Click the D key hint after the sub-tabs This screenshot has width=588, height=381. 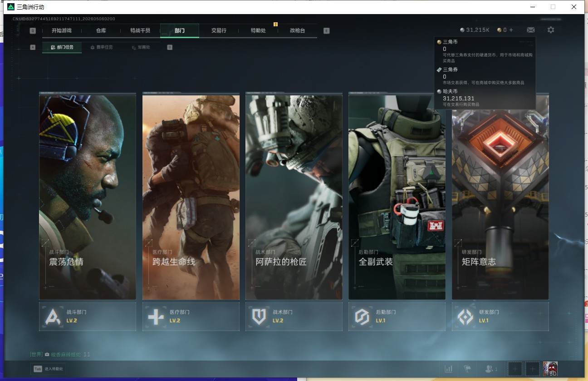click(170, 47)
